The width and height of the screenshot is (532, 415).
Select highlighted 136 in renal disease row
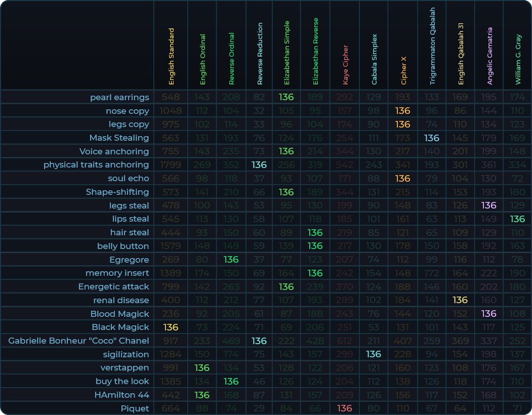click(x=460, y=300)
